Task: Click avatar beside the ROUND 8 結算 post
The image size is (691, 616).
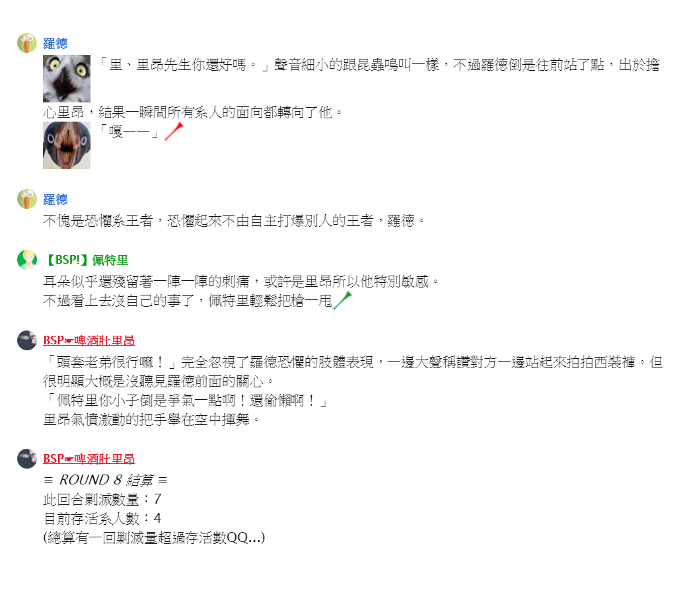Action: [x=27, y=459]
